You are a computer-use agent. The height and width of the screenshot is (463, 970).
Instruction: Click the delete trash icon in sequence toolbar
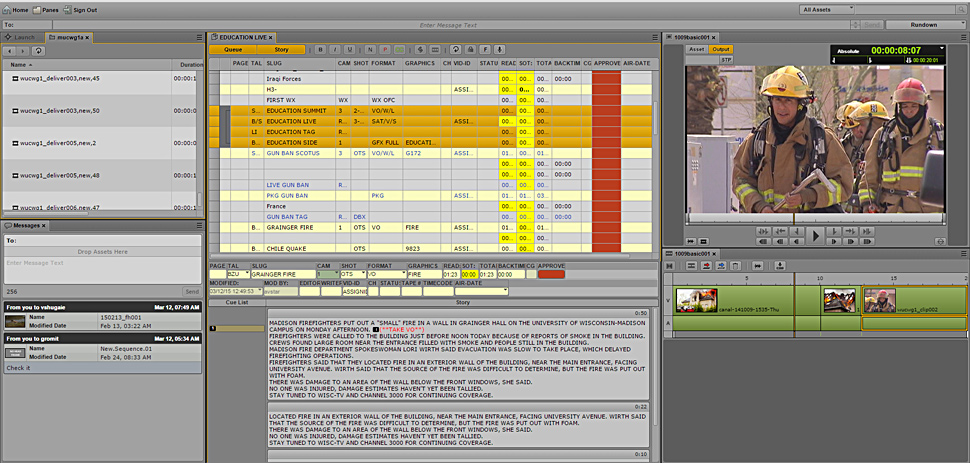(735, 266)
